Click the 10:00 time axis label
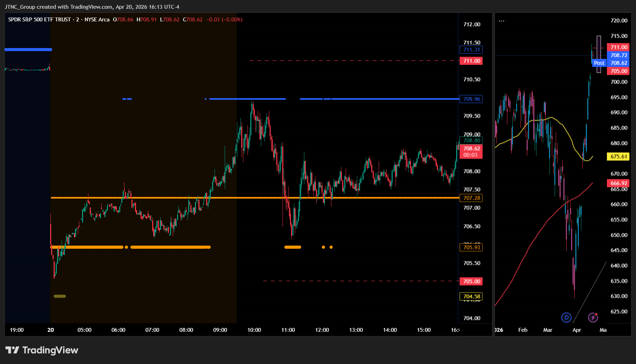 (254, 330)
